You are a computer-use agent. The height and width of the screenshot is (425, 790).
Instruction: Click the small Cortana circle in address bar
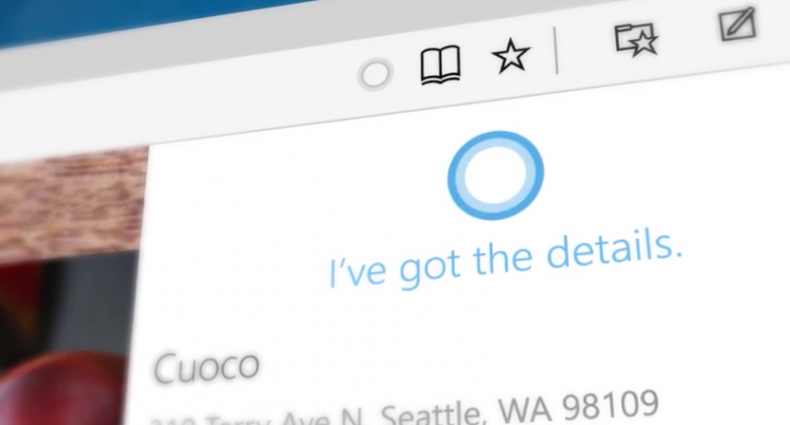375,75
